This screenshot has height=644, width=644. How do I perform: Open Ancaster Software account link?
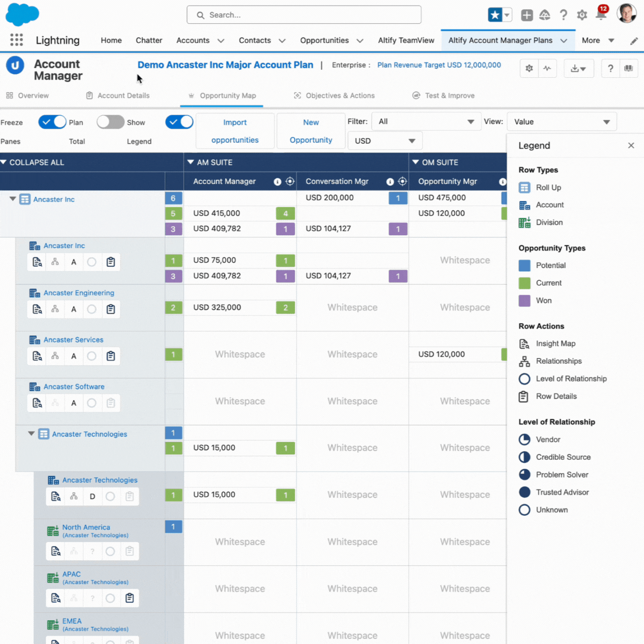point(74,386)
